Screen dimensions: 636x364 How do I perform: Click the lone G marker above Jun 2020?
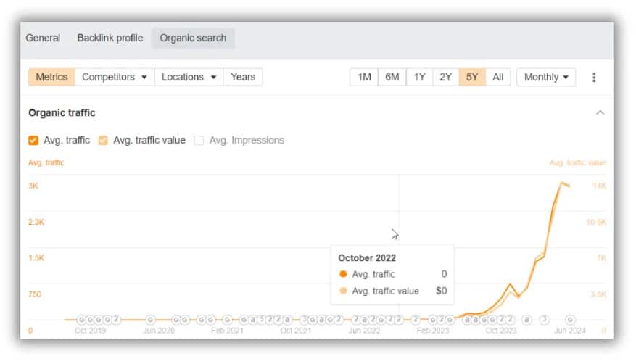click(150, 320)
